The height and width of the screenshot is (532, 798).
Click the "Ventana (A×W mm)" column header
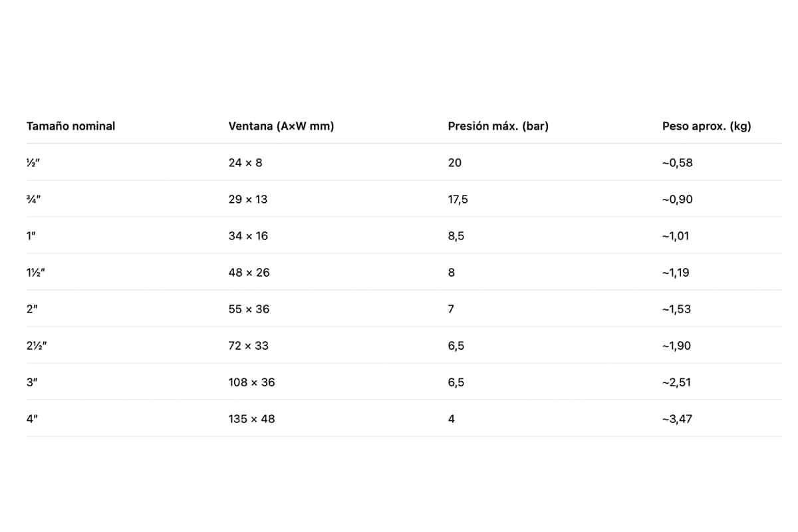[x=281, y=126]
